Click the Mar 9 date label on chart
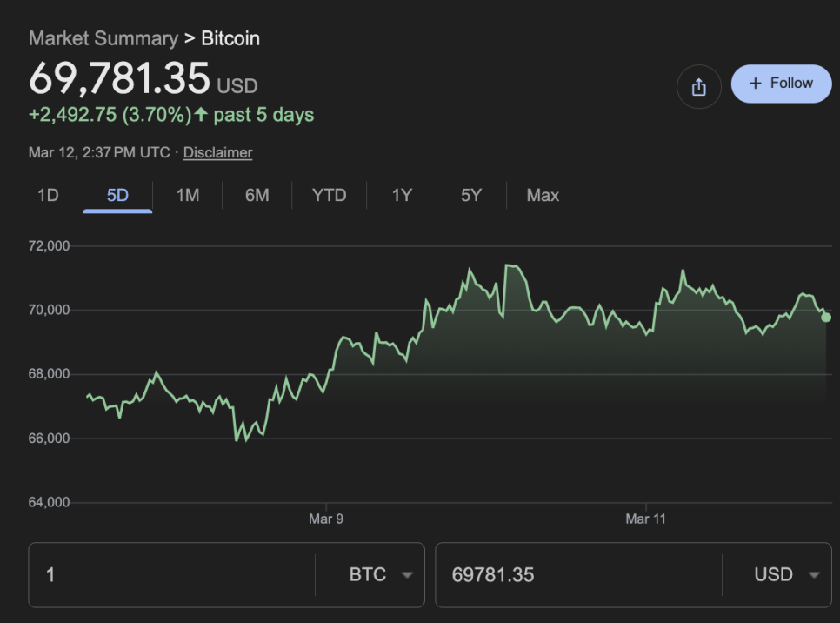This screenshot has height=623, width=840. (326, 519)
